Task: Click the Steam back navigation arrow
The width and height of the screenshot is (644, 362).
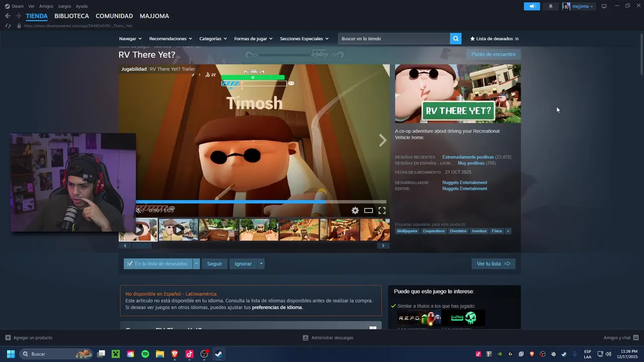Action: [x=8, y=16]
